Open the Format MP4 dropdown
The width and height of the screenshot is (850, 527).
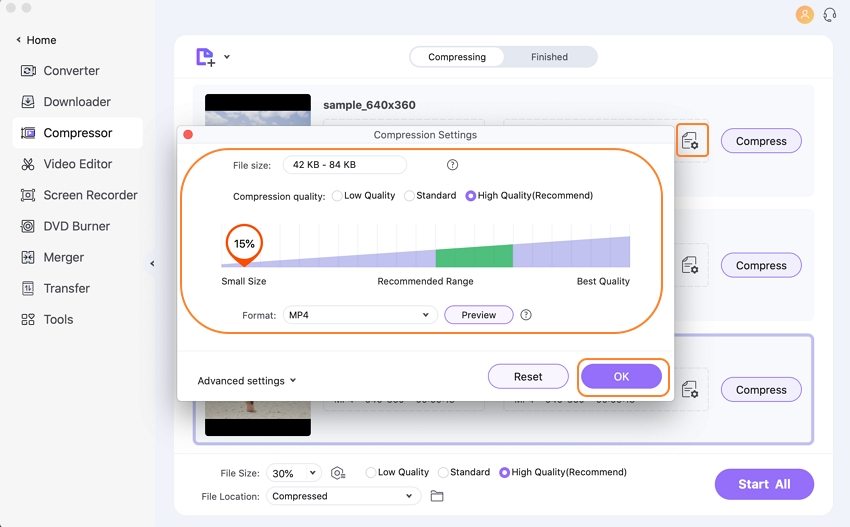[360, 315]
